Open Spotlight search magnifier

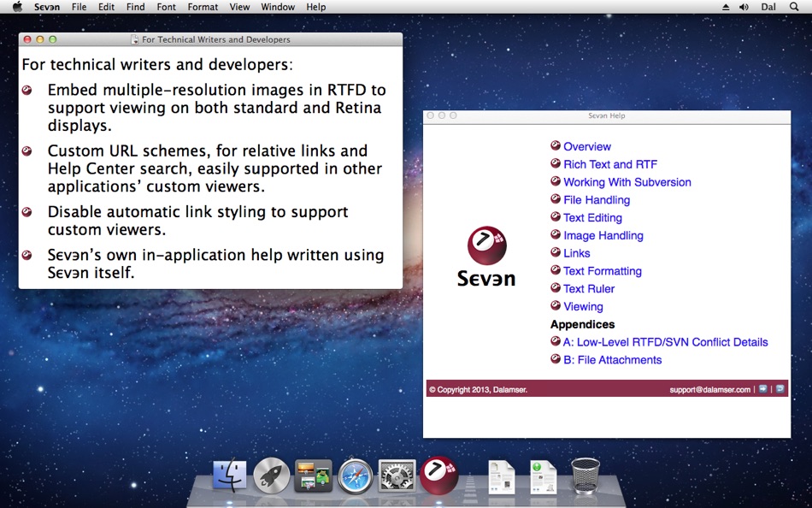(x=794, y=7)
